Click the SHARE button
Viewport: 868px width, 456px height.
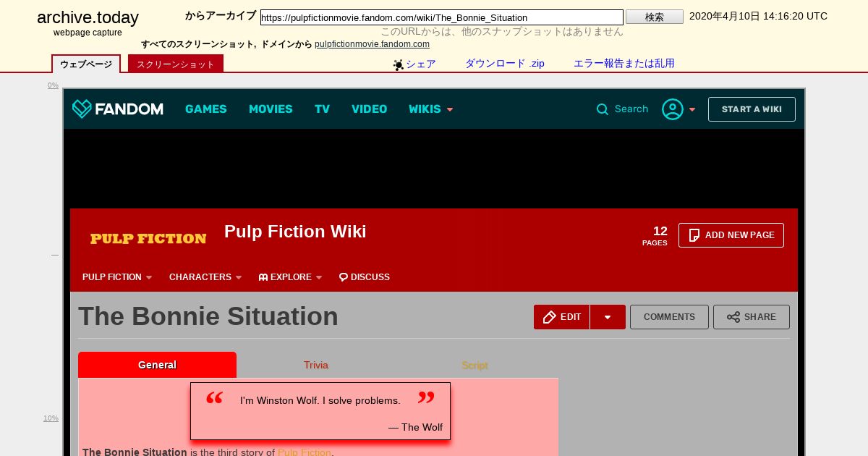pyautogui.click(x=752, y=317)
